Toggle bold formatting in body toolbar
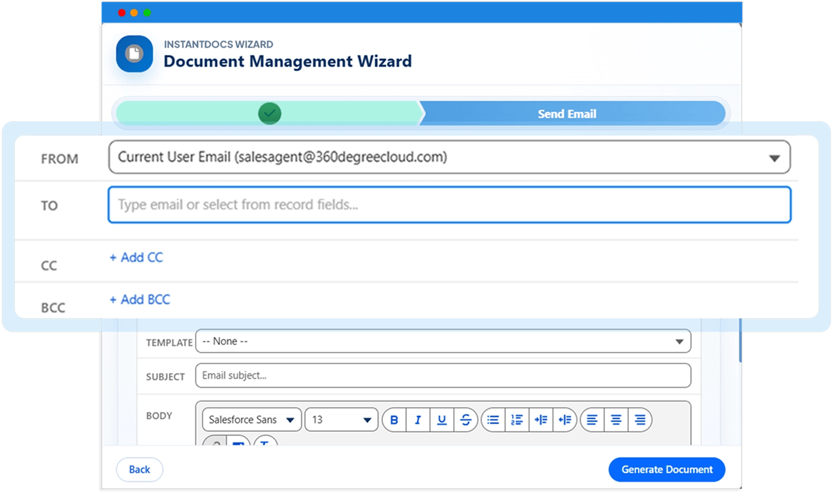 pyautogui.click(x=394, y=420)
